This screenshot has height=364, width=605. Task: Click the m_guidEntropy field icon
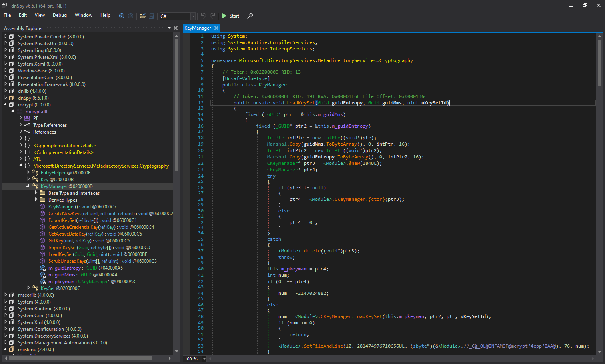[x=42, y=268]
